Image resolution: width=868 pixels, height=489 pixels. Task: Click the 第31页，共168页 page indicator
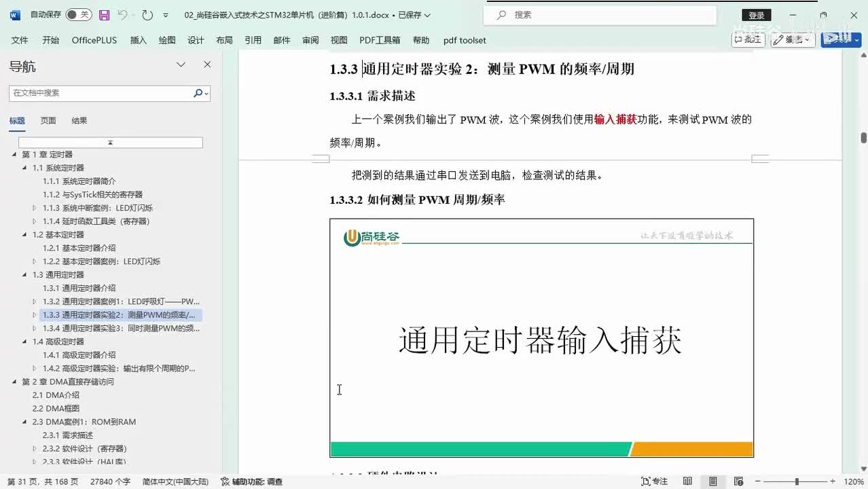[43, 482]
